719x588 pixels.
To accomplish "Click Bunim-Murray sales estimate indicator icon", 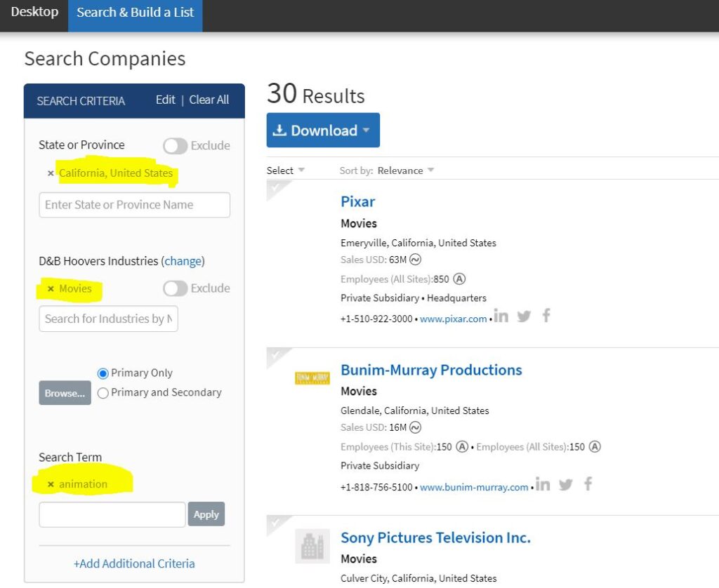I will pyautogui.click(x=416, y=427).
